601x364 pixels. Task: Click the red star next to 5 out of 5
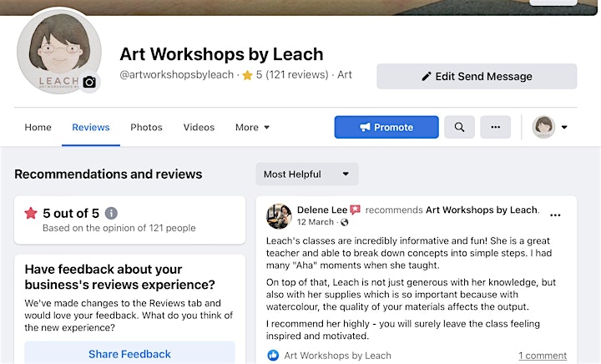pyautogui.click(x=31, y=213)
